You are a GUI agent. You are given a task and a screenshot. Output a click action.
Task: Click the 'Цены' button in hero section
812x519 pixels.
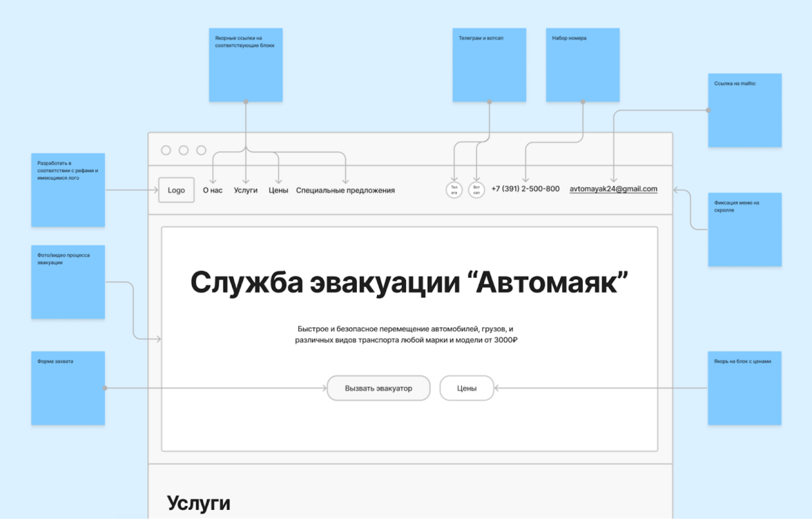click(467, 388)
